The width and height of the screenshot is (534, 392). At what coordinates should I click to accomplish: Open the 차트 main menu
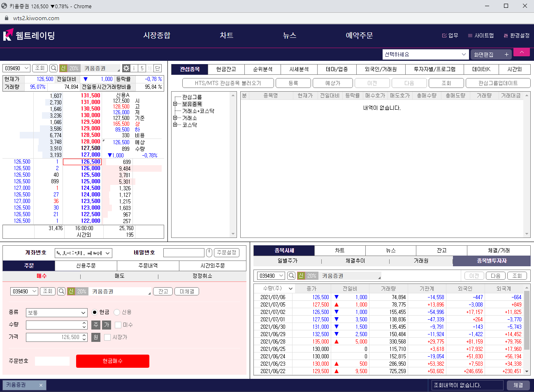226,35
